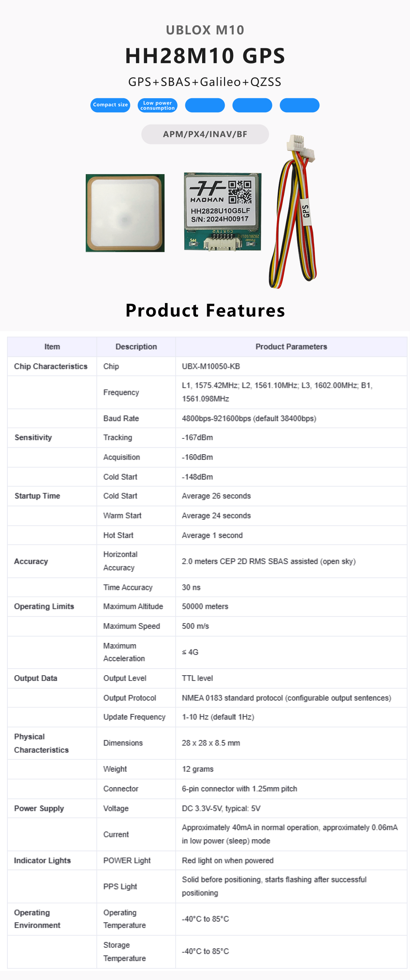The width and height of the screenshot is (410, 980).
Task: Click the "Product Features" heading
Action: pos(205,310)
